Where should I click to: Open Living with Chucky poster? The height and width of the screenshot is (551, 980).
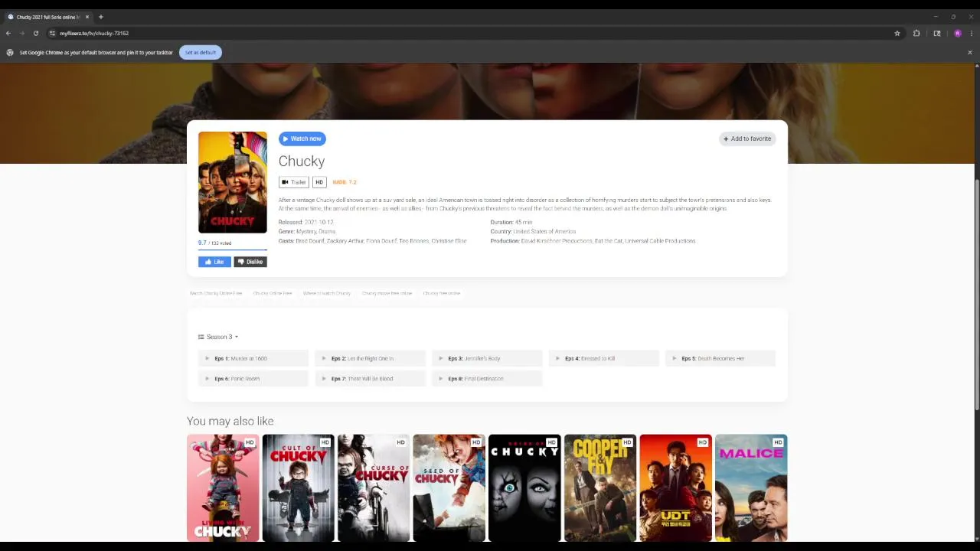coord(223,488)
